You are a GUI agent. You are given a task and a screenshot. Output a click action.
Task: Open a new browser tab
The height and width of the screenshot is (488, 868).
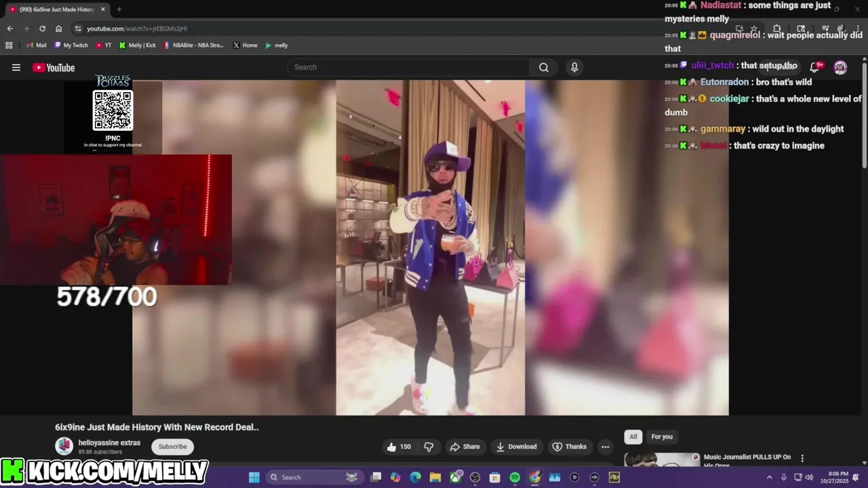119,9
